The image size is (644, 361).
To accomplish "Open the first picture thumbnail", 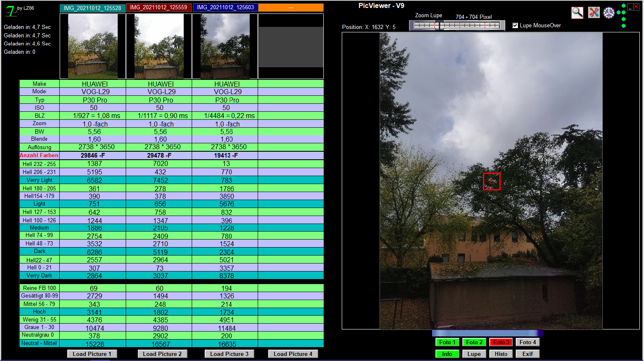I will pyautogui.click(x=92, y=46).
